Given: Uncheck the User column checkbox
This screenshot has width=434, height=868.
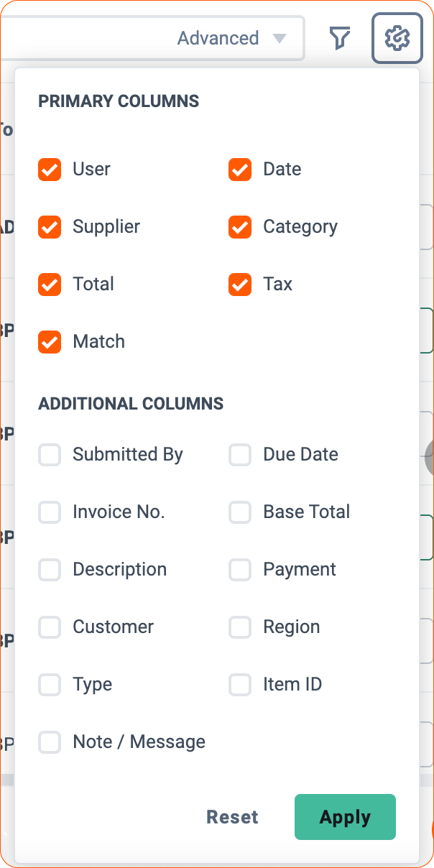Looking at the screenshot, I should click(50, 170).
